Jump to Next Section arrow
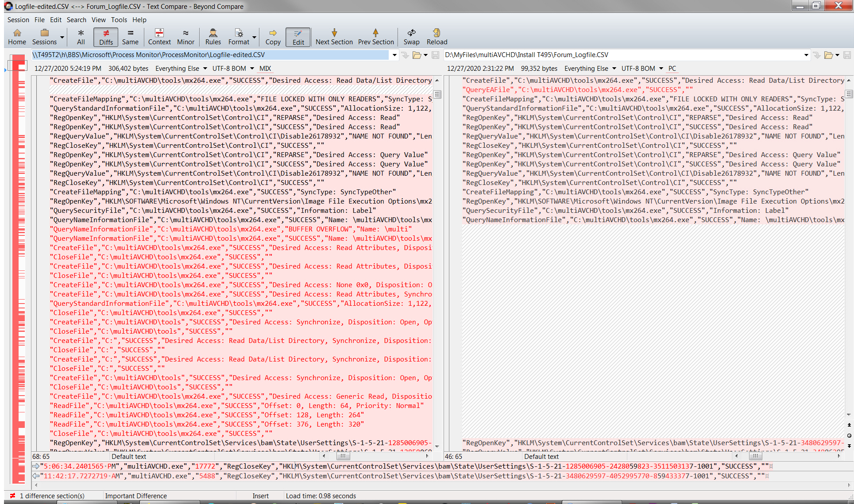Viewport: 854px width, 504px height. 334,37
